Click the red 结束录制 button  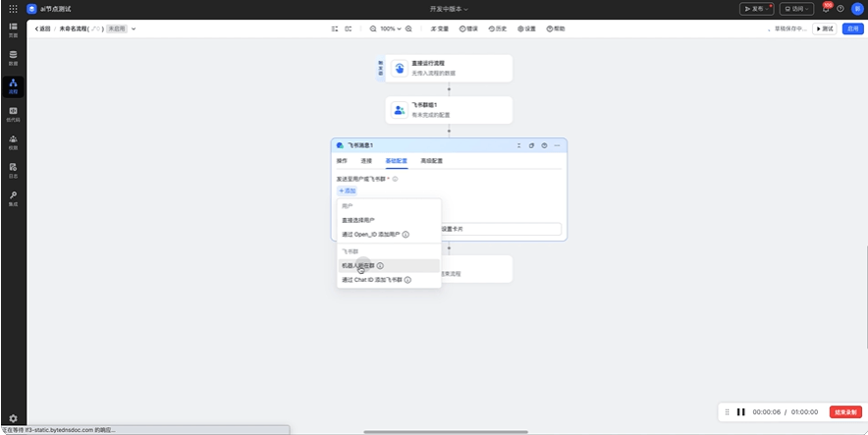pyautogui.click(x=845, y=412)
